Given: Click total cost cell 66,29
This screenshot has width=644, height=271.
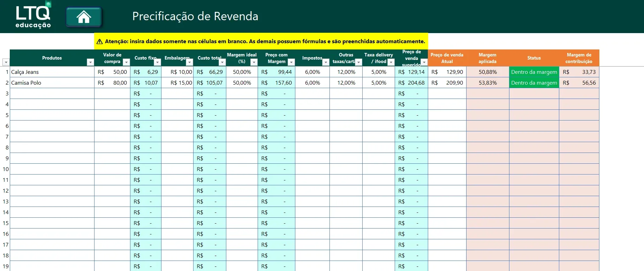Looking at the screenshot, I should 210,72.
